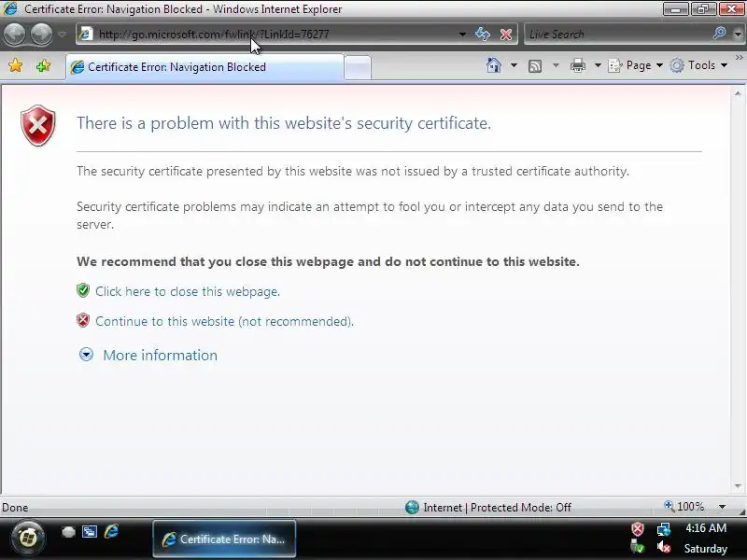Image resolution: width=747 pixels, height=560 pixels.
Task: Open the Windows Start orb
Action: 28,539
